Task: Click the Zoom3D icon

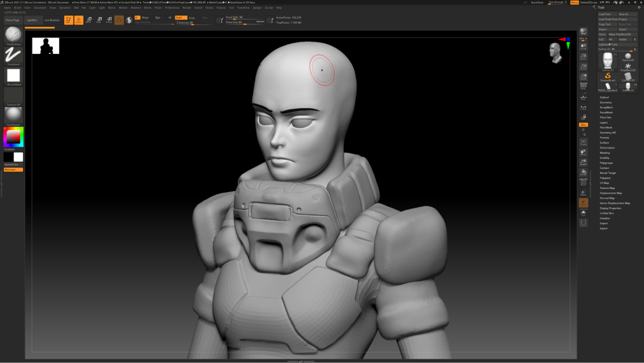Action: click(583, 162)
